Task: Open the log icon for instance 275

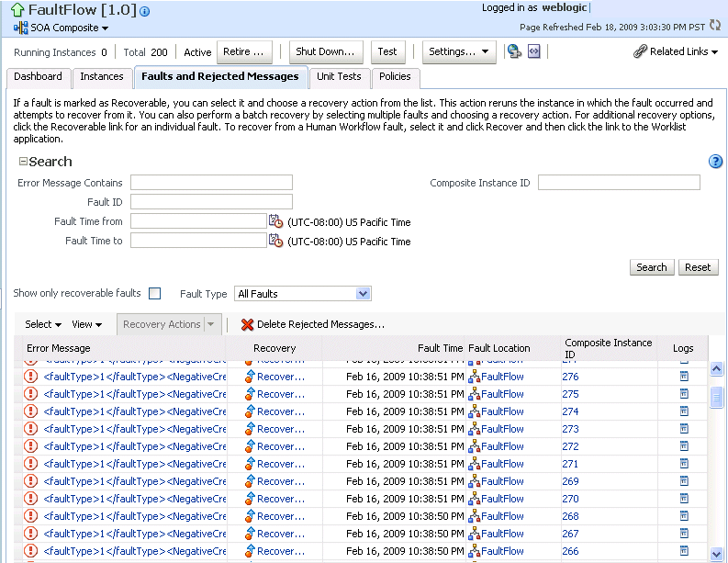Action: point(684,394)
